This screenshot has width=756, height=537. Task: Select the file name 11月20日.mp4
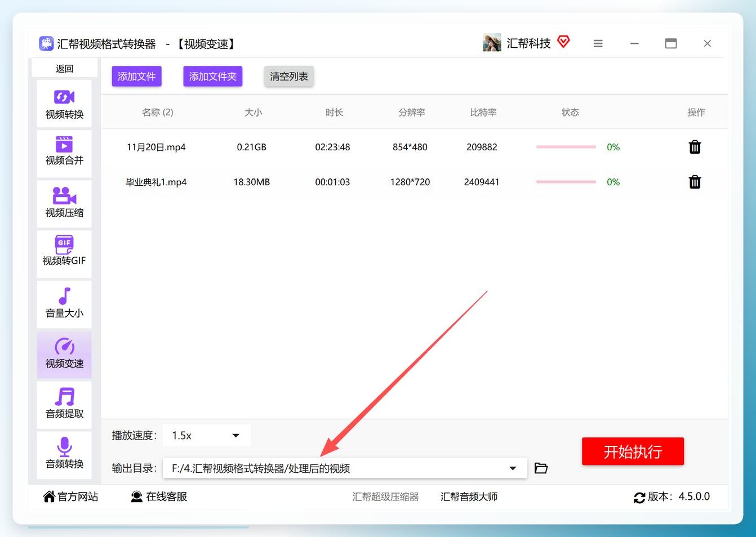pyautogui.click(x=156, y=147)
